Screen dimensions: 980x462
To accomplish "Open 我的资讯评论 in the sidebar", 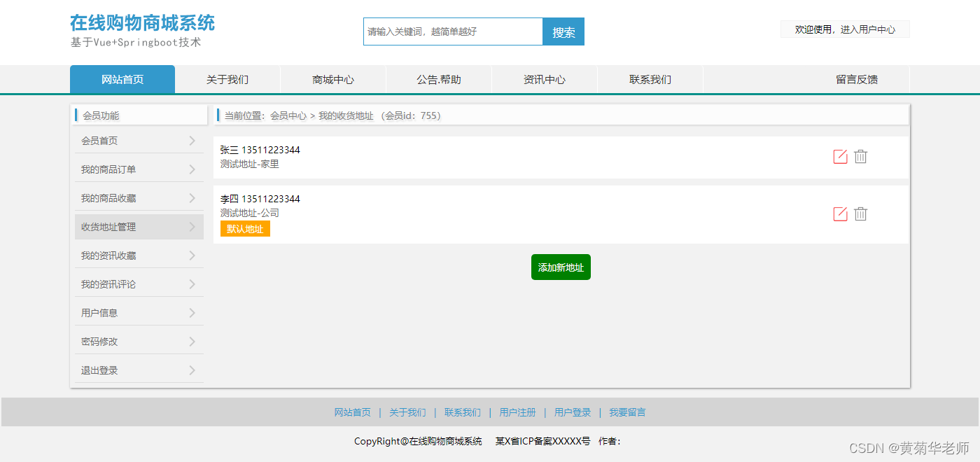I will click(139, 284).
